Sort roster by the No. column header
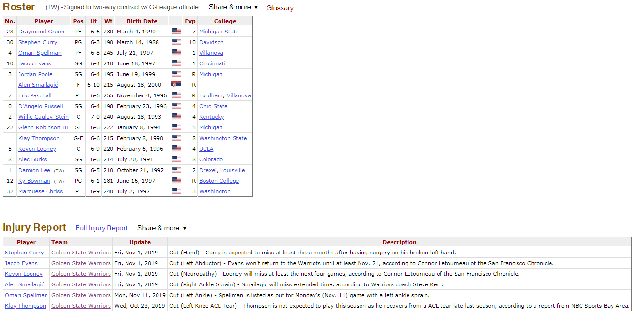 click(x=10, y=21)
